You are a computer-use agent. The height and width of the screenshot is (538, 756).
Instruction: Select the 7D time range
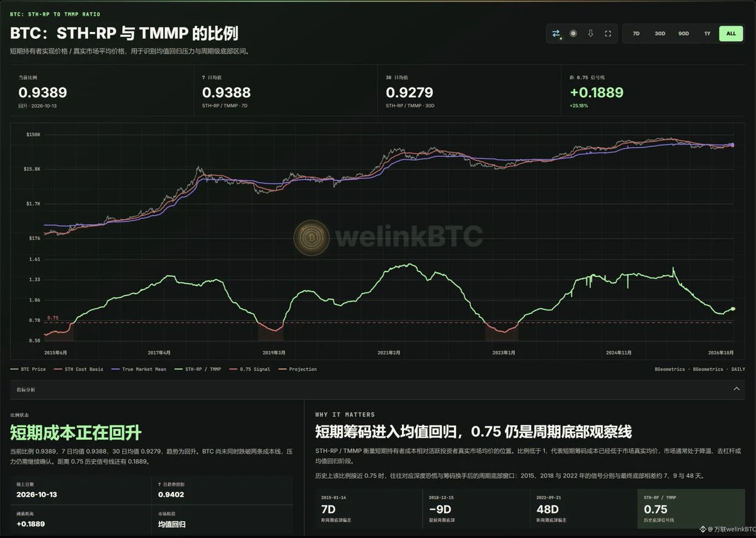[636, 33]
